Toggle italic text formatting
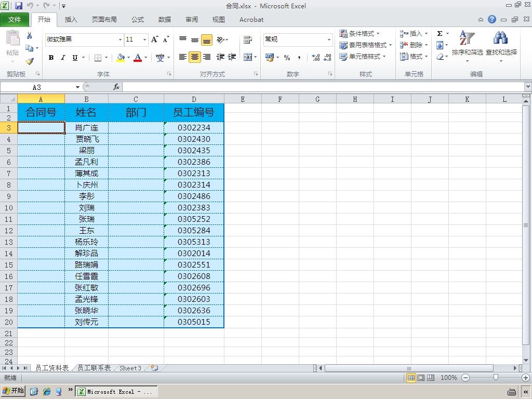The height and width of the screenshot is (399, 532). [63, 58]
